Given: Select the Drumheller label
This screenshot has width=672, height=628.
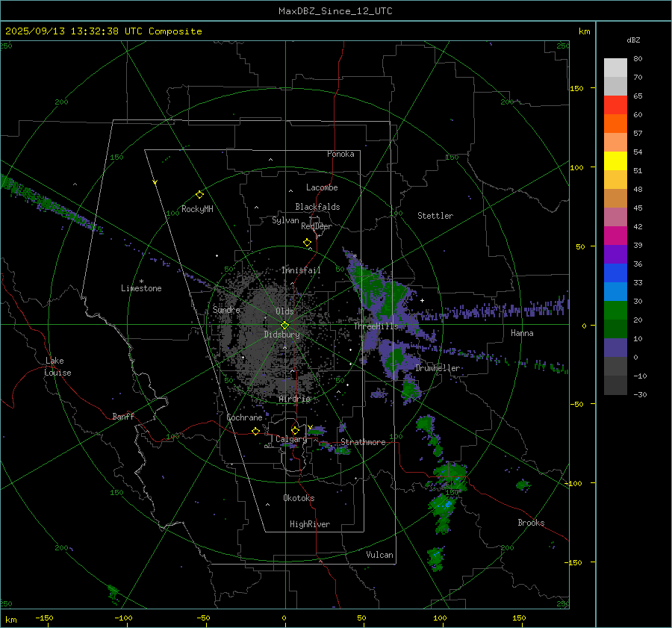Looking at the screenshot, I should 438,368.
